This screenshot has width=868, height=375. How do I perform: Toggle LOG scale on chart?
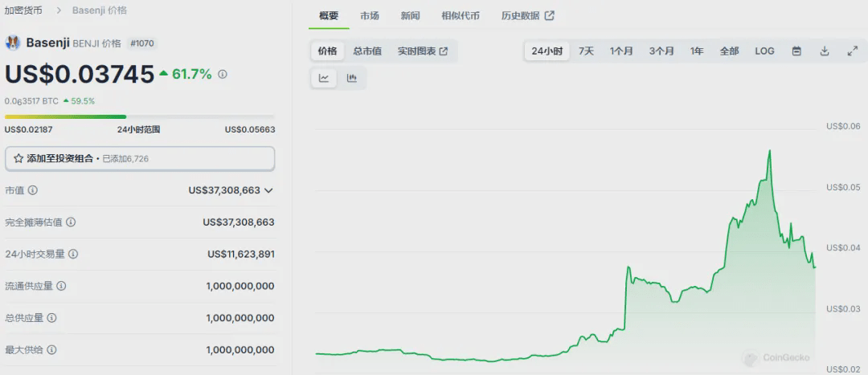pos(764,51)
